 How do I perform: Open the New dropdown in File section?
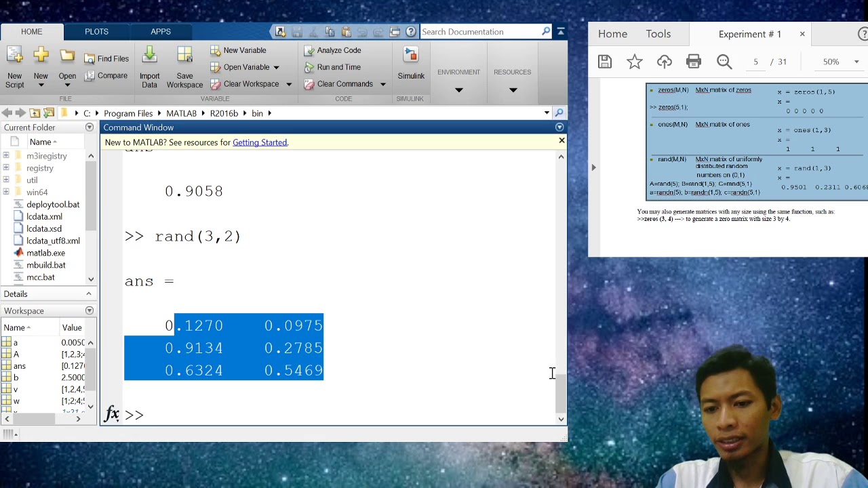point(41,85)
